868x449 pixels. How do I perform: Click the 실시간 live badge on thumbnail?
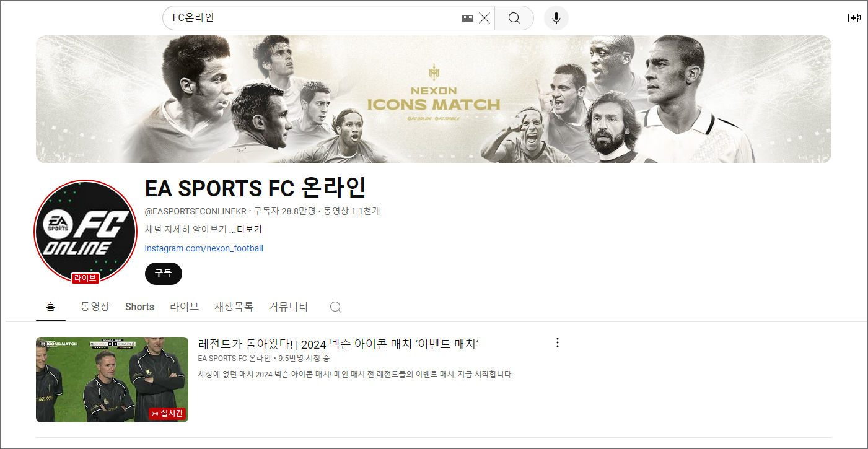[167, 413]
